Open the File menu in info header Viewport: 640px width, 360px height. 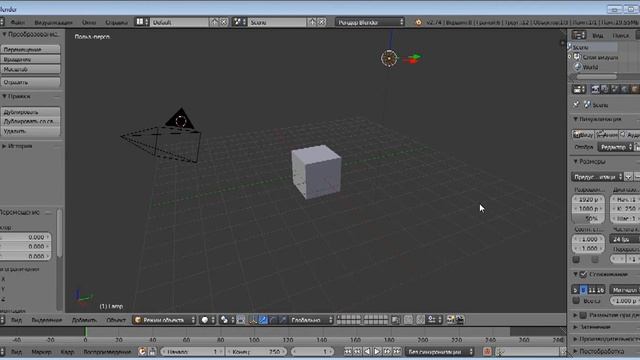(17, 22)
